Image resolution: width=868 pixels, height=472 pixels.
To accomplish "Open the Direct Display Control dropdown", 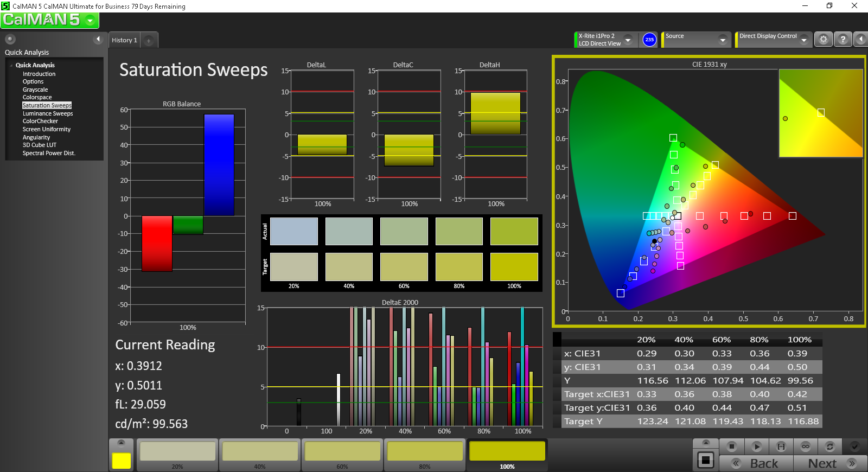I will (804, 40).
